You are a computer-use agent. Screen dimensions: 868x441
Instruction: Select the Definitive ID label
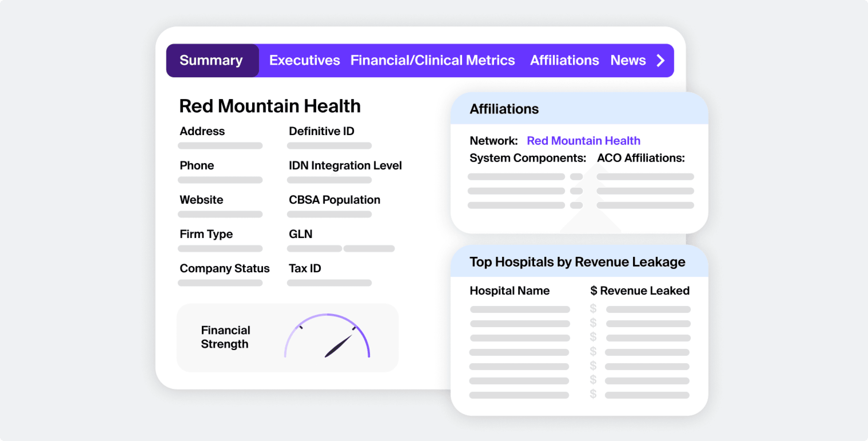coord(322,131)
